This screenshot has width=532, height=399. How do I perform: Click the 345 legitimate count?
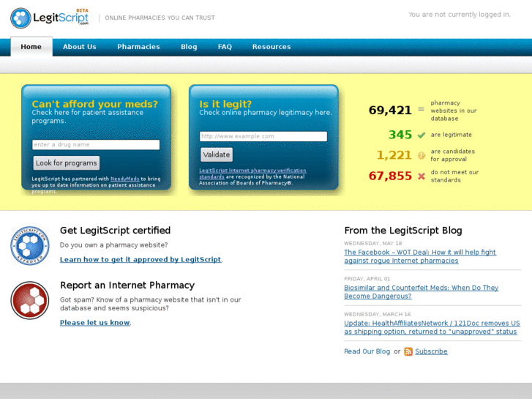(x=400, y=135)
